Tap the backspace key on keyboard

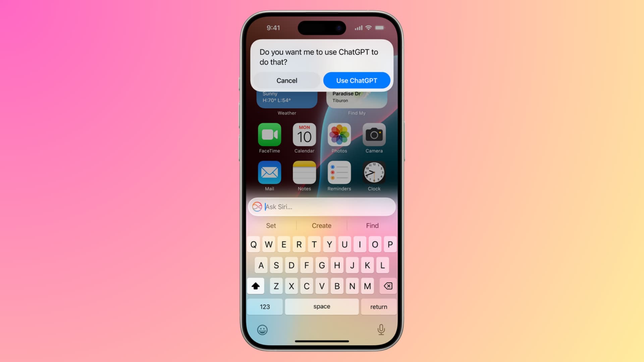[387, 286]
